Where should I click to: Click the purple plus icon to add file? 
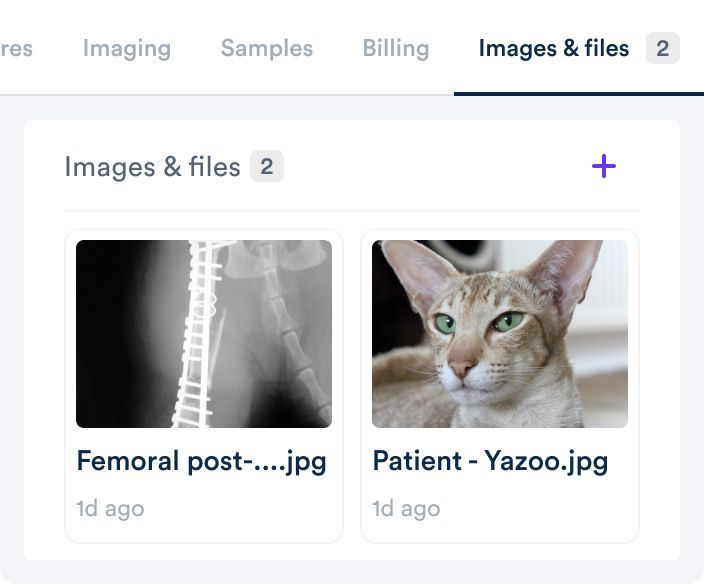click(x=603, y=166)
